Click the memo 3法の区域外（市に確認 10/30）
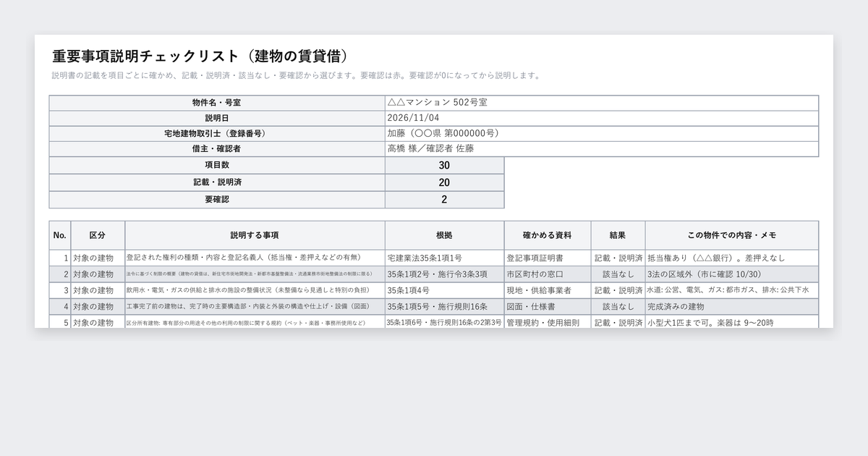868x456 pixels. coord(732,274)
